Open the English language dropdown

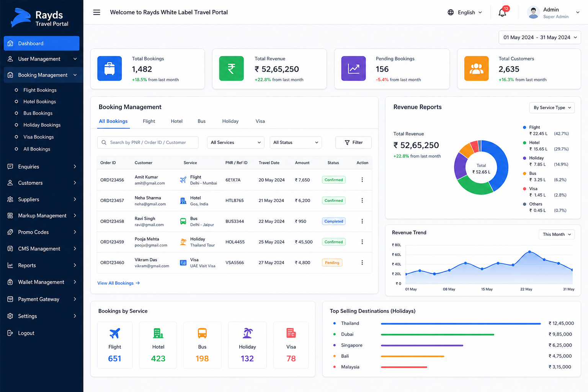pyautogui.click(x=465, y=12)
